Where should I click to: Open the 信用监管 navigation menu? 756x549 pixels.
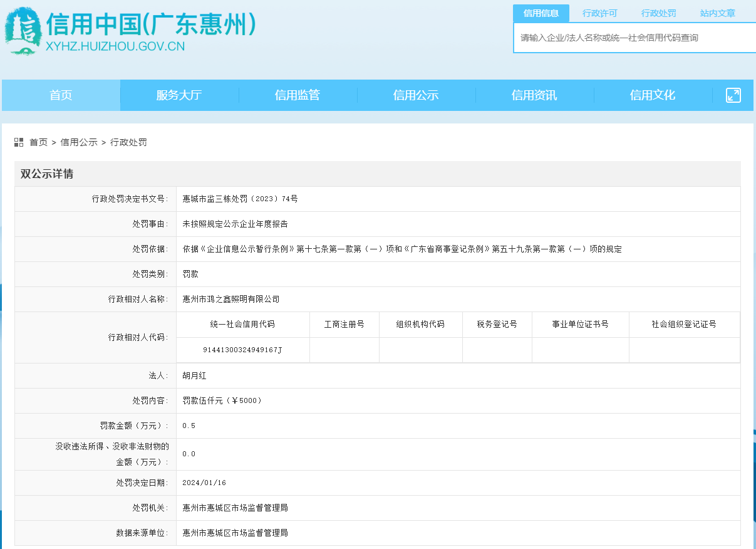[x=298, y=95]
